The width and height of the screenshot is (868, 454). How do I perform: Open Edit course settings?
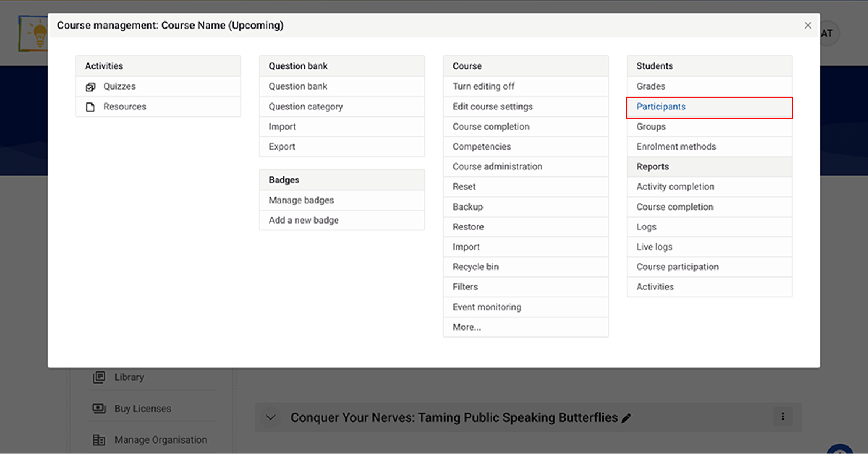525,107
